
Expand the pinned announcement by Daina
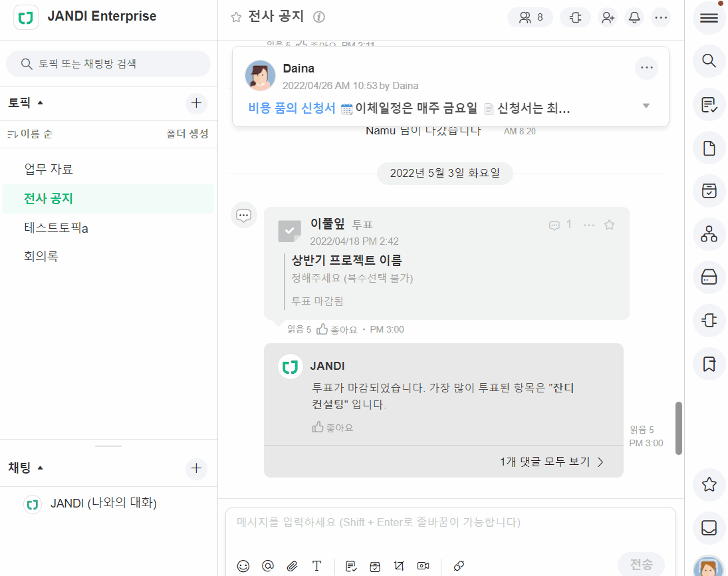click(646, 106)
